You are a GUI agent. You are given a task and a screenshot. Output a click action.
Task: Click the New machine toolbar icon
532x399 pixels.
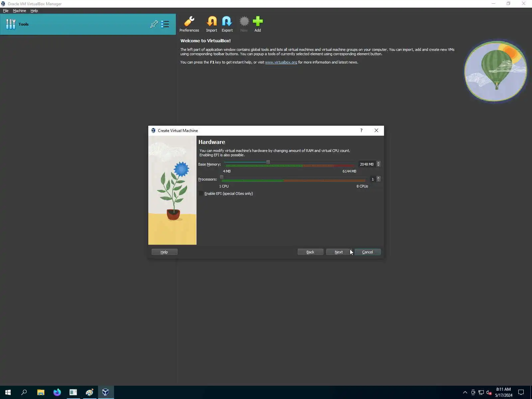244,24
